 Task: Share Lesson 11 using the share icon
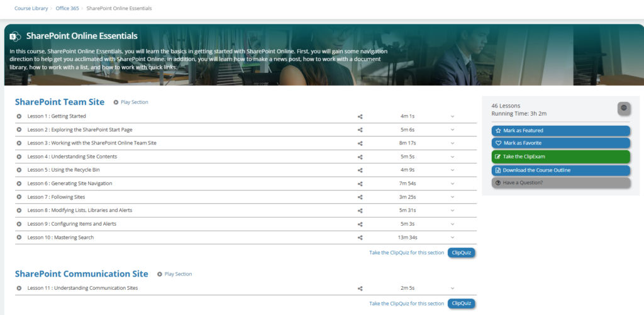(360, 289)
